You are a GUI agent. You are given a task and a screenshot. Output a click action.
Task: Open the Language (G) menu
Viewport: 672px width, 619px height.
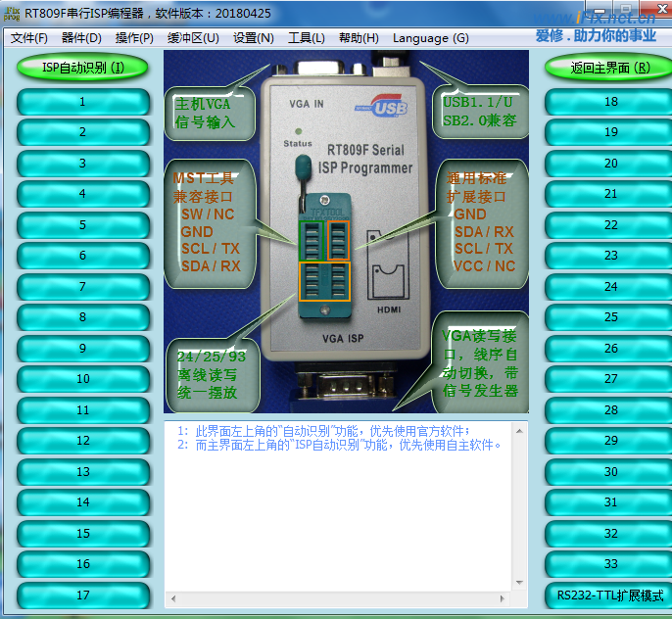430,38
